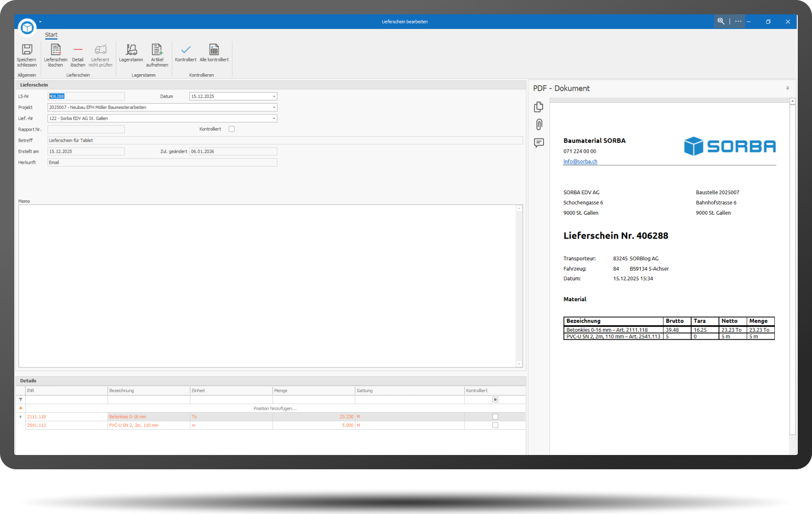The height and width of the screenshot is (514, 812).
Task: Click the Alle kontrolliert icon
Action: (x=214, y=49)
